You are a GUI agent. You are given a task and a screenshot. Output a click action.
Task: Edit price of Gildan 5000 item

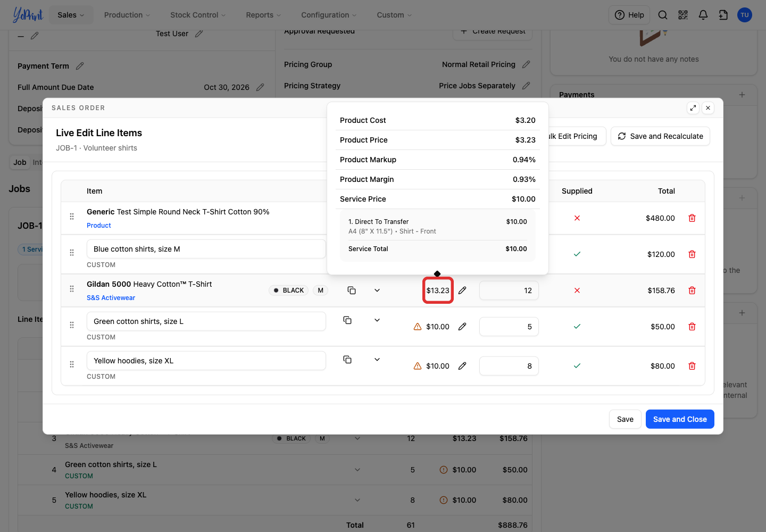pyautogui.click(x=462, y=290)
